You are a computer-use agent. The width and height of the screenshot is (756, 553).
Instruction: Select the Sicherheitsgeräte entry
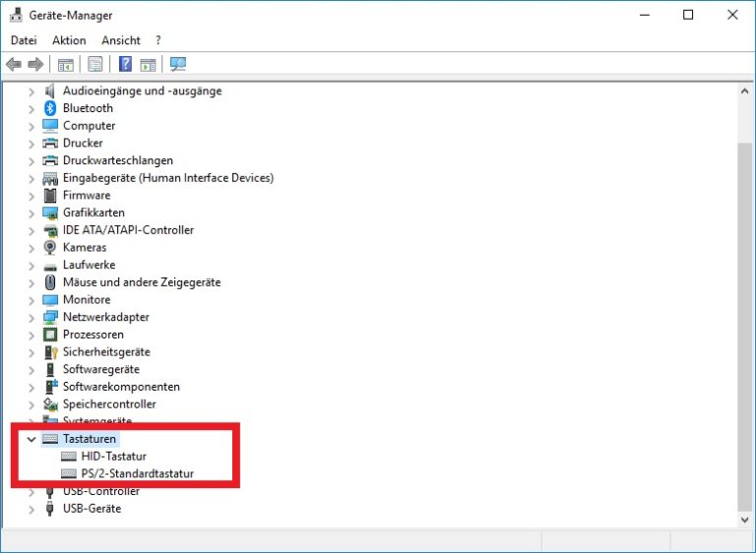click(106, 352)
